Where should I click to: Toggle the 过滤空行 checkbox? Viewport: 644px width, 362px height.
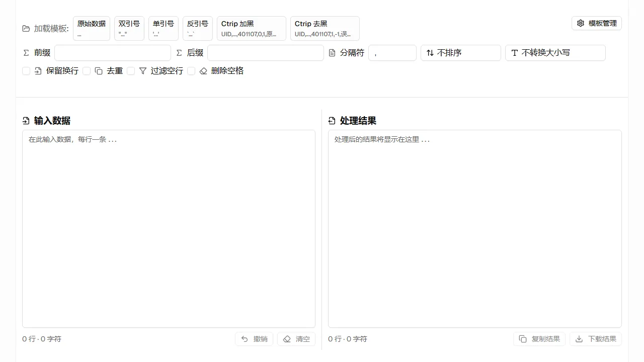tap(131, 71)
